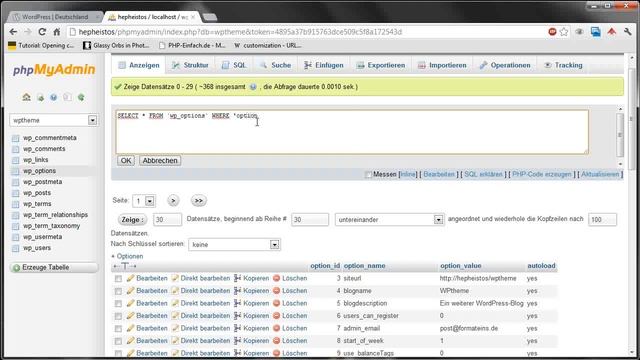Click the OK button below the query
The width and height of the screenshot is (640, 360).
click(126, 160)
